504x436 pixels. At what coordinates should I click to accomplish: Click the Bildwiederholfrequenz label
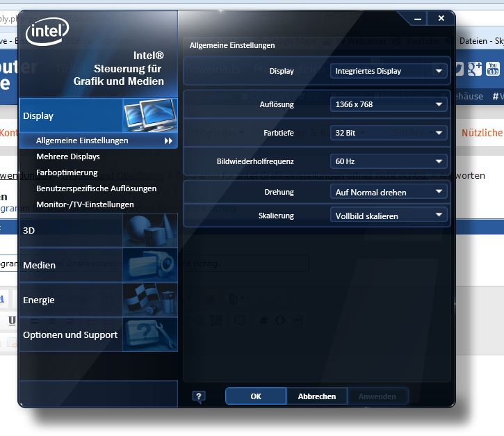point(255,161)
